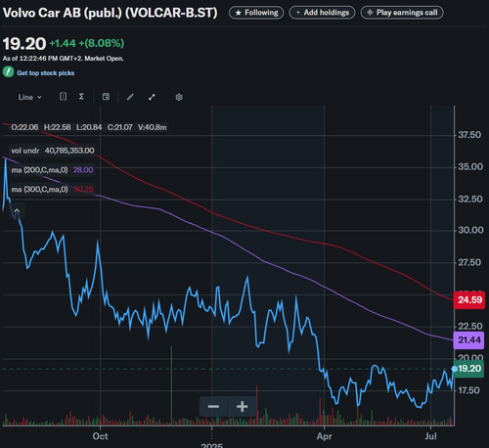The height and width of the screenshot is (448, 489).
Task: Click the Jul date label on x-axis
Action: tap(430, 436)
